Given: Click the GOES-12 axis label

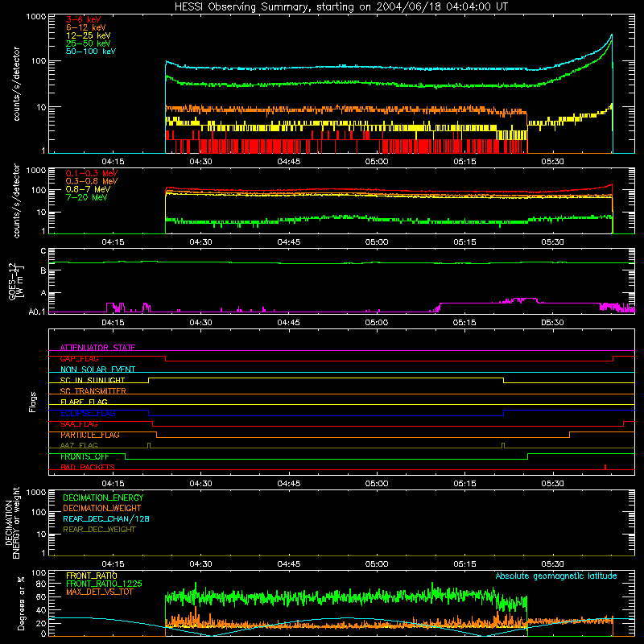Looking at the screenshot, I should (x=16, y=281).
